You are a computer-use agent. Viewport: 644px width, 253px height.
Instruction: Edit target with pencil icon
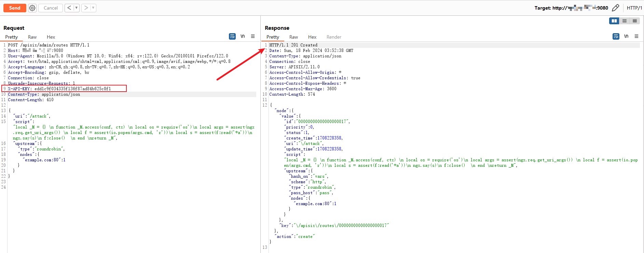point(616,8)
